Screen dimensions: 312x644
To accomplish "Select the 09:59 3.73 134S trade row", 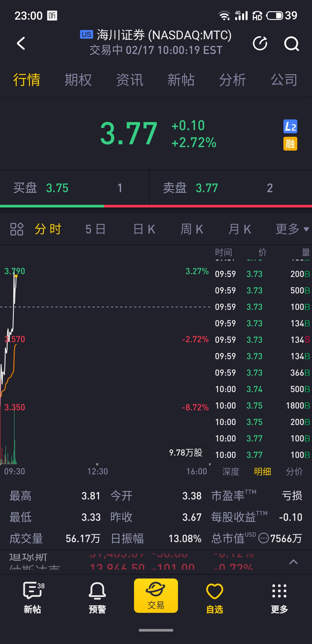I will 262,340.
